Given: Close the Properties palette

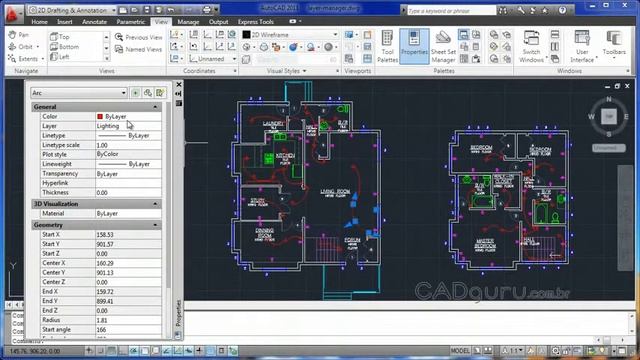Looking at the screenshot, I should click(178, 84).
